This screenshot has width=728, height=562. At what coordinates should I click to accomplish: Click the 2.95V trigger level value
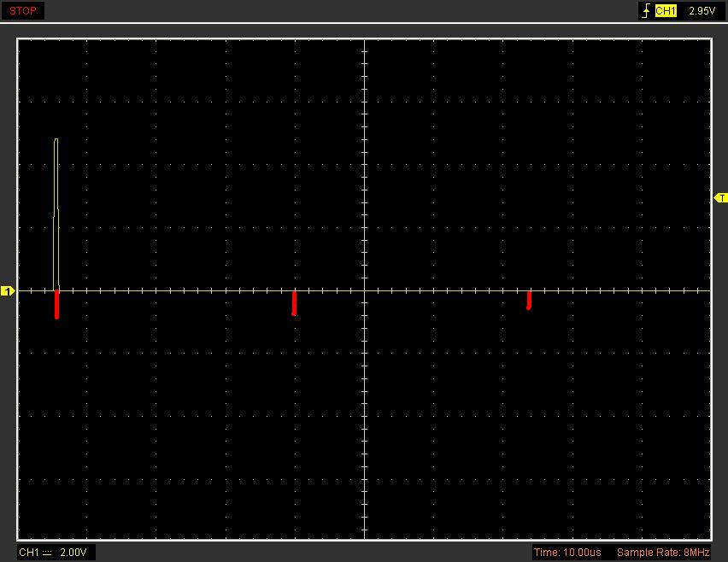pos(702,10)
